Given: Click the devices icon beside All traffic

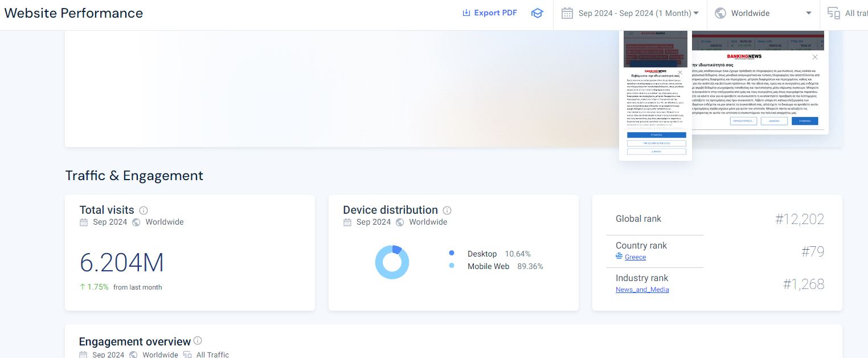Looking at the screenshot, I should point(834,13).
